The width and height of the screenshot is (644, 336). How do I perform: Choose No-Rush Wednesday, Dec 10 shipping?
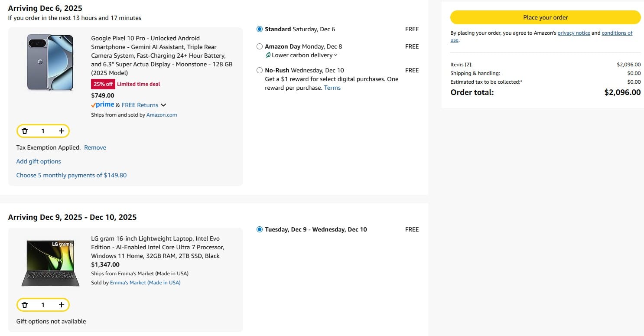[x=260, y=70]
